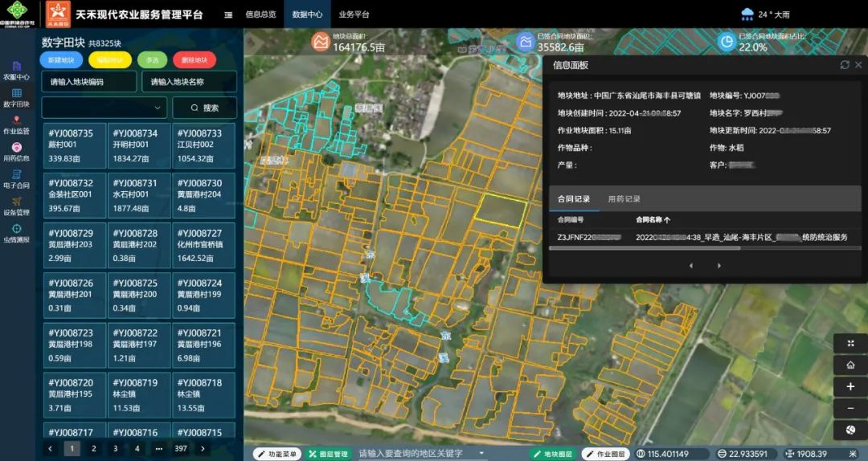Go to 电子合同 sidebar section

coord(16,179)
